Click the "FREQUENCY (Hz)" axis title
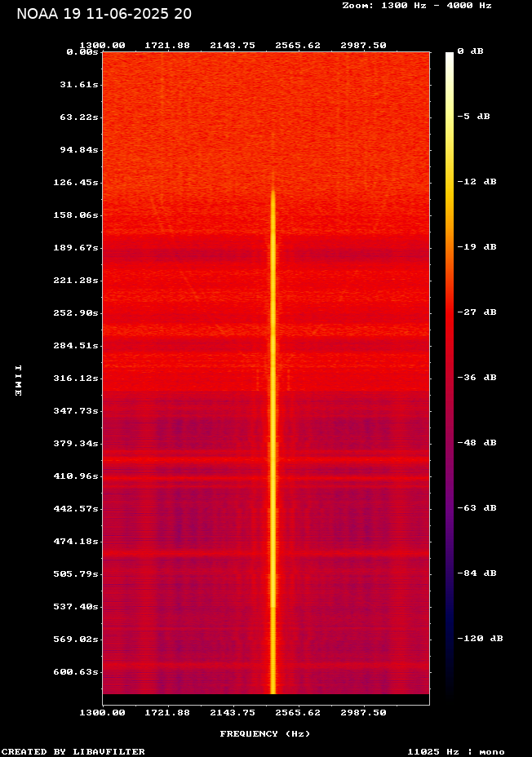 265,734
